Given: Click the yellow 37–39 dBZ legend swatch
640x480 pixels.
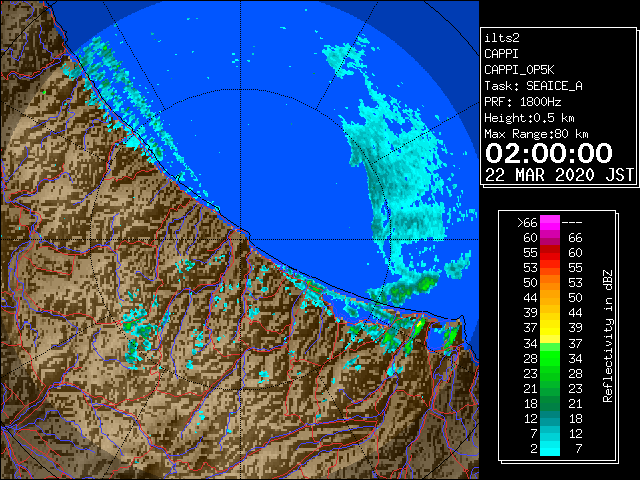Looking at the screenshot, I should coord(550,327).
